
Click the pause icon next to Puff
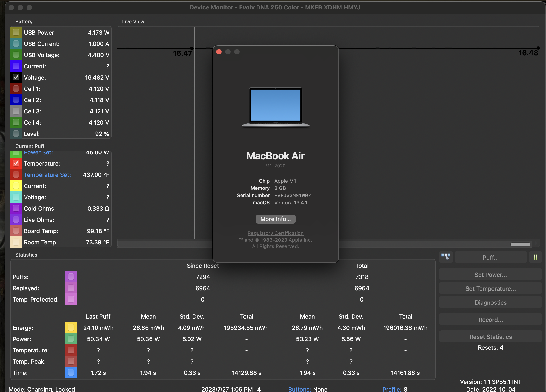(535, 257)
